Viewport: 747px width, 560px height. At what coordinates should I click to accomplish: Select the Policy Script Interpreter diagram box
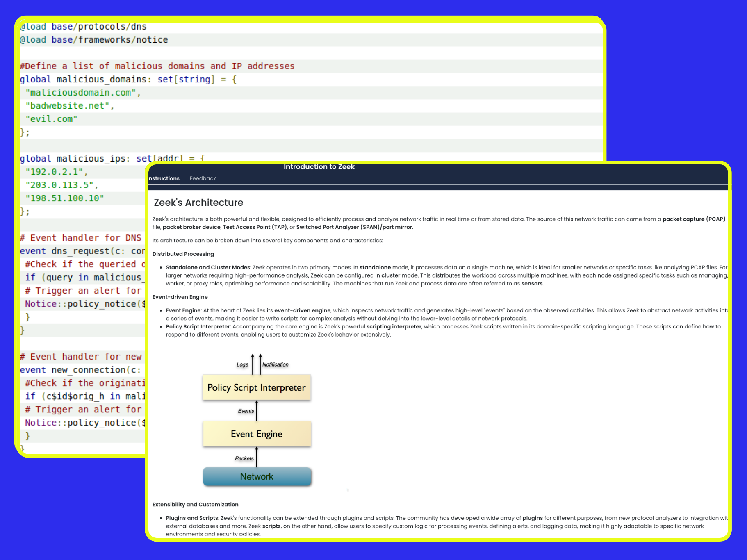[257, 387]
